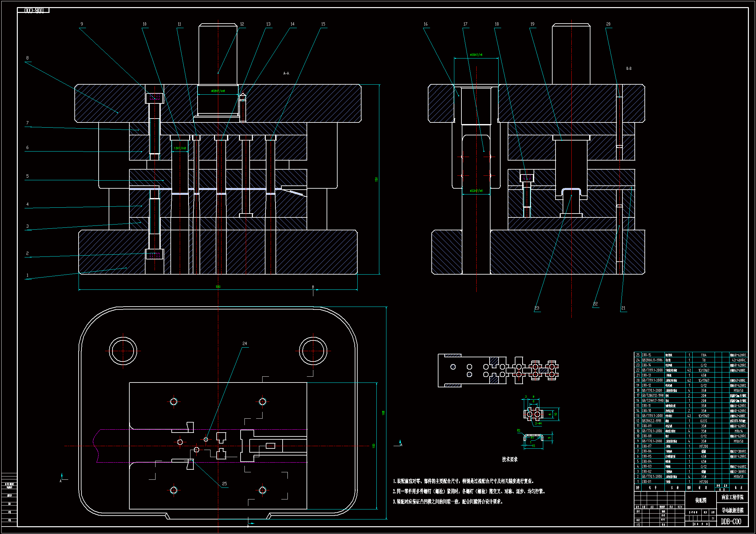Select the 装配图 title cell
Screen dimensions: 756x534
(x=700, y=500)
